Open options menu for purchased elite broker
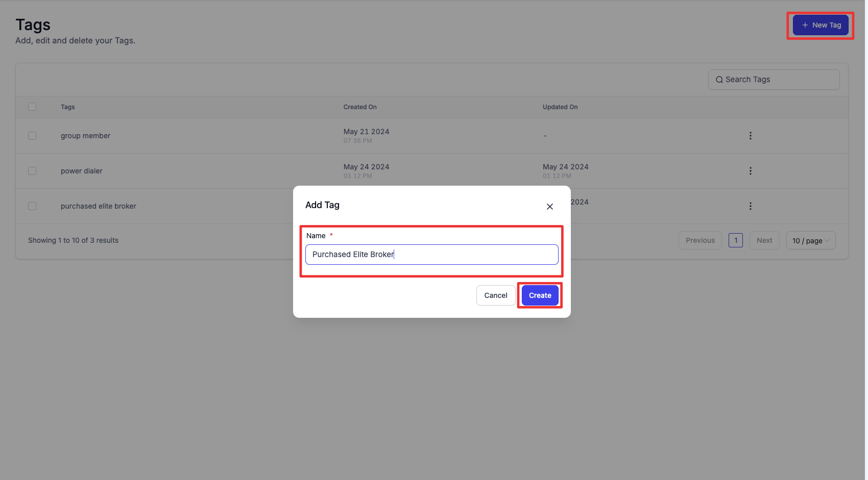Screen dimensions: 868x480 tap(750, 206)
